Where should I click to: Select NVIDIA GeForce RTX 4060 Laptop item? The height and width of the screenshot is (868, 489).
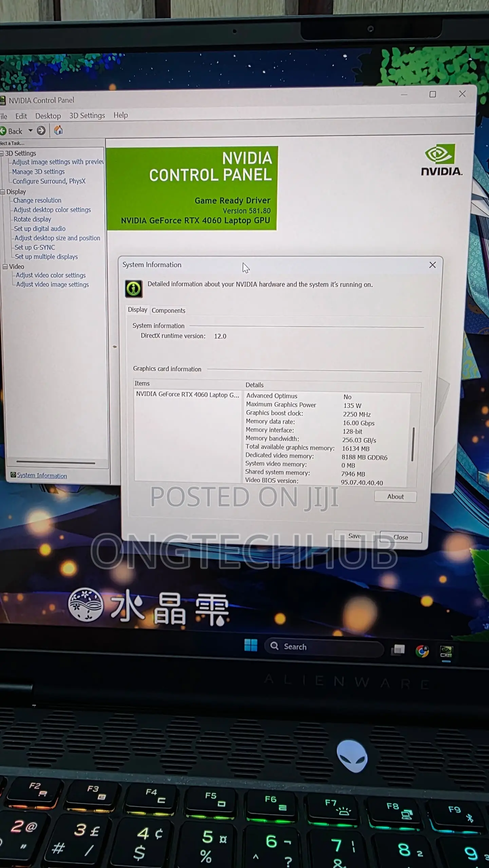187,395
